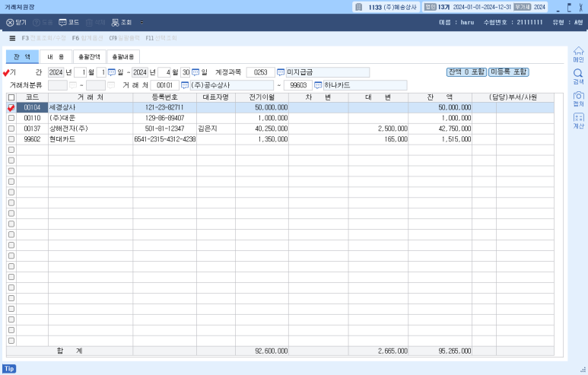Image resolution: width=588 pixels, height=375 pixels.
Task: Click the 잔액 0 포함 button
Action: 466,72
